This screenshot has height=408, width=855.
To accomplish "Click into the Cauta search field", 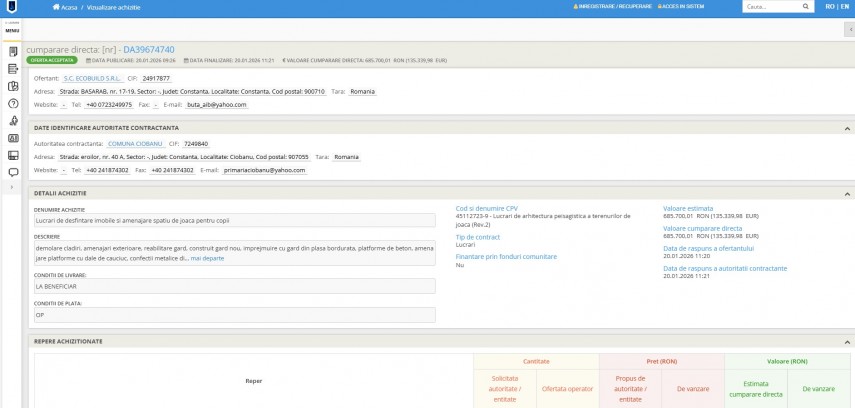I will tap(768, 6).
